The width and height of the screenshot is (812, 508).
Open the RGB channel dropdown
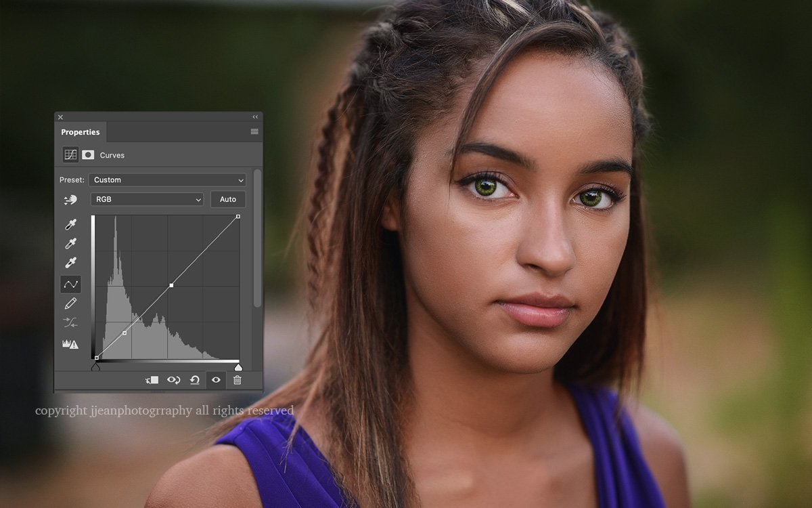(147, 199)
